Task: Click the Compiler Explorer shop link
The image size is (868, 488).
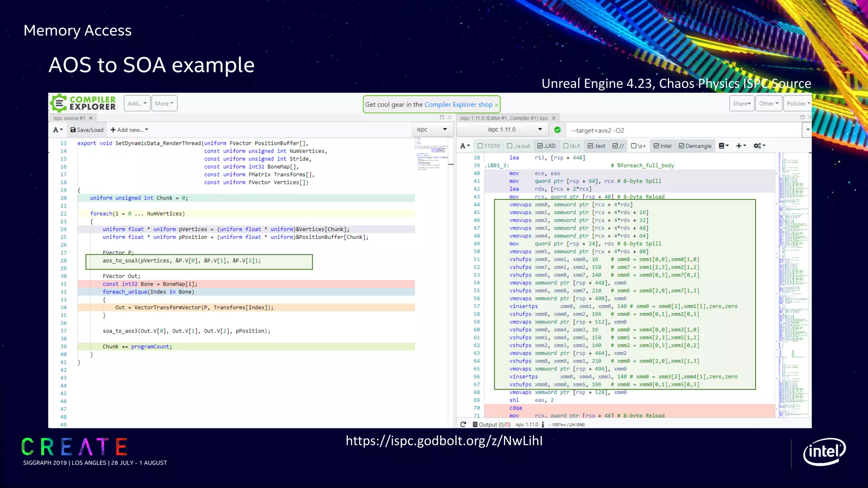Action: [458, 105]
